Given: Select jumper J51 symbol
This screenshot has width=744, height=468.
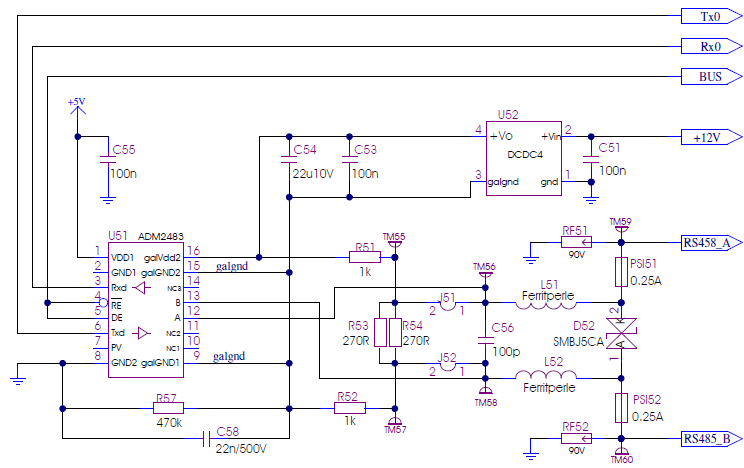Looking at the screenshot, I should click(446, 305).
